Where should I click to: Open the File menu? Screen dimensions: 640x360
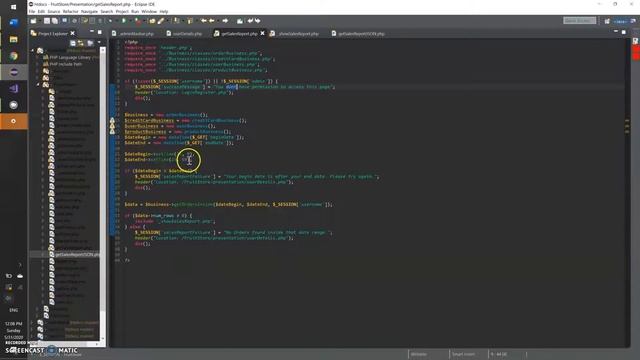[x=32, y=11]
